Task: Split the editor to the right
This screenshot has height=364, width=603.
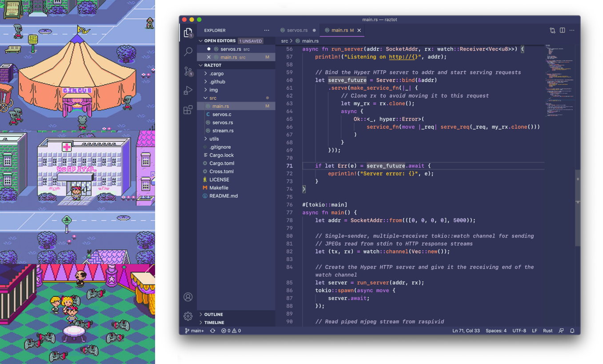Action: (x=563, y=30)
